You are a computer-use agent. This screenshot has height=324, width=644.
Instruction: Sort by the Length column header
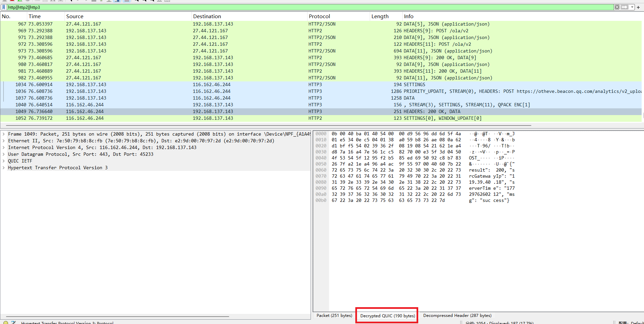pos(380,16)
